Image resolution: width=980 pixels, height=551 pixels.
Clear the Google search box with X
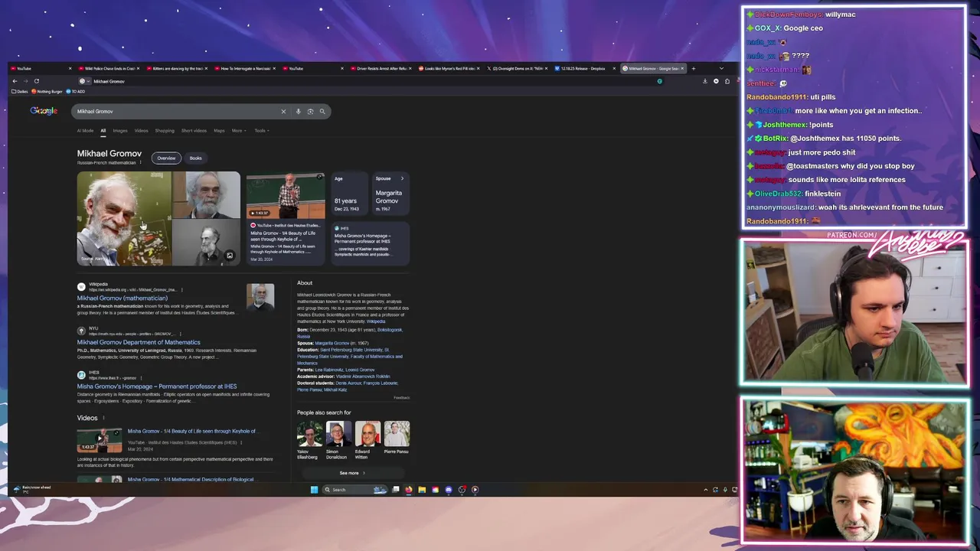(x=283, y=112)
